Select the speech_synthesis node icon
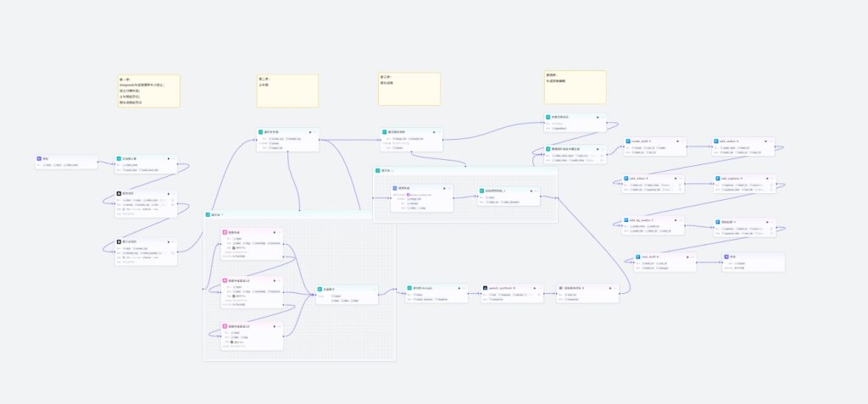The height and width of the screenshot is (404, 868). tap(486, 288)
